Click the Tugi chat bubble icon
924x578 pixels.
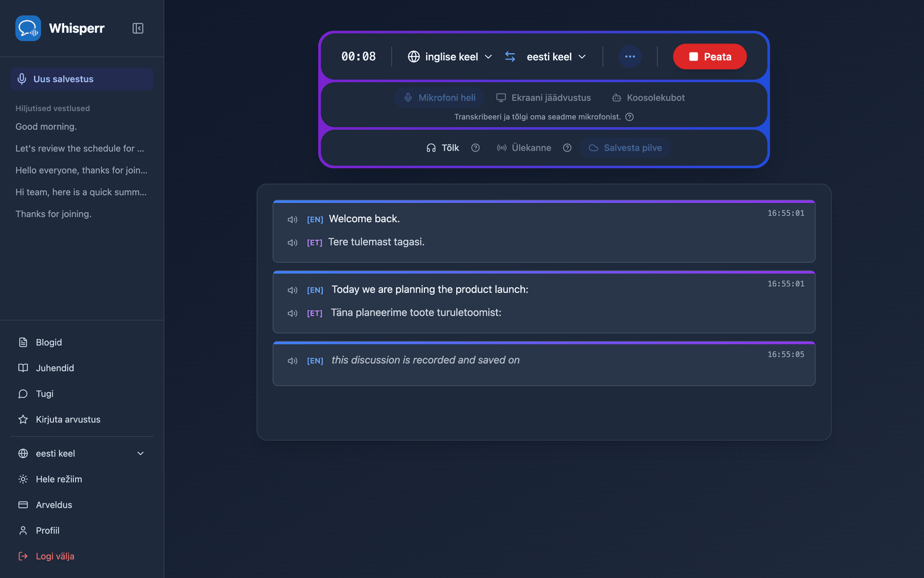click(x=23, y=394)
